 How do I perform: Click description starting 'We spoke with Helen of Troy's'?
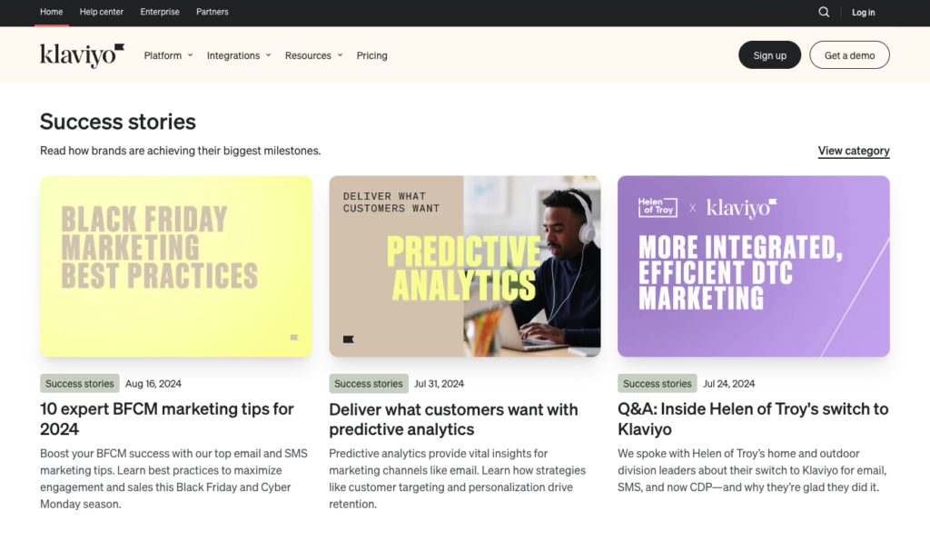tap(752, 470)
